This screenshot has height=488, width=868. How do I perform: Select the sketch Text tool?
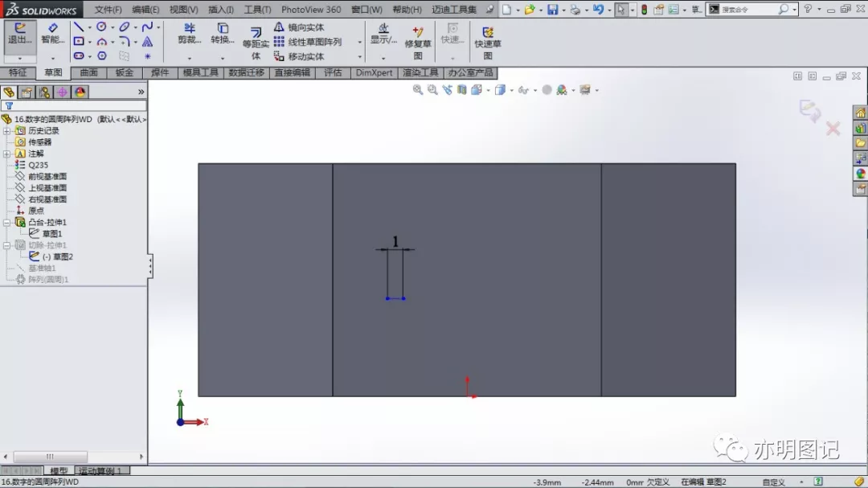[x=147, y=42]
